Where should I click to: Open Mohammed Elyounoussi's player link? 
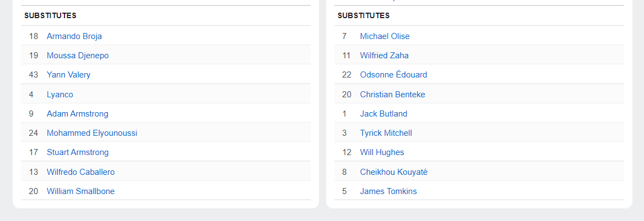tap(92, 133)
